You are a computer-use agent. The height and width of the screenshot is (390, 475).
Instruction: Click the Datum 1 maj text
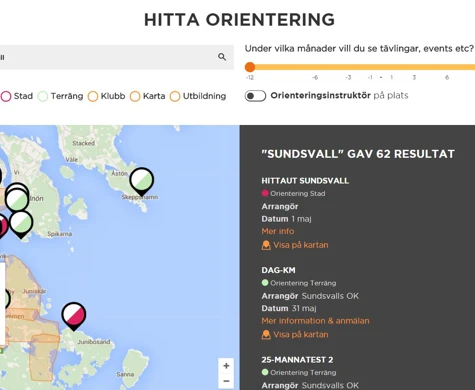[286, 219]
